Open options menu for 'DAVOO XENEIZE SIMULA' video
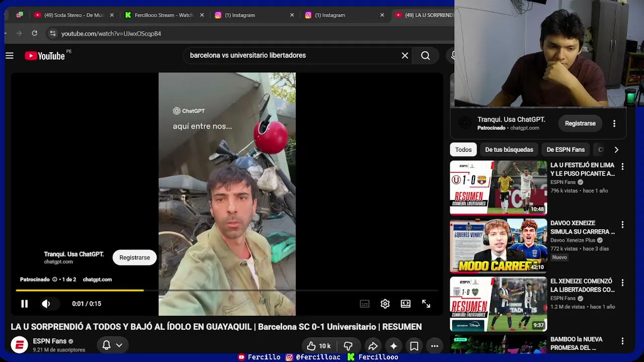 622,225
